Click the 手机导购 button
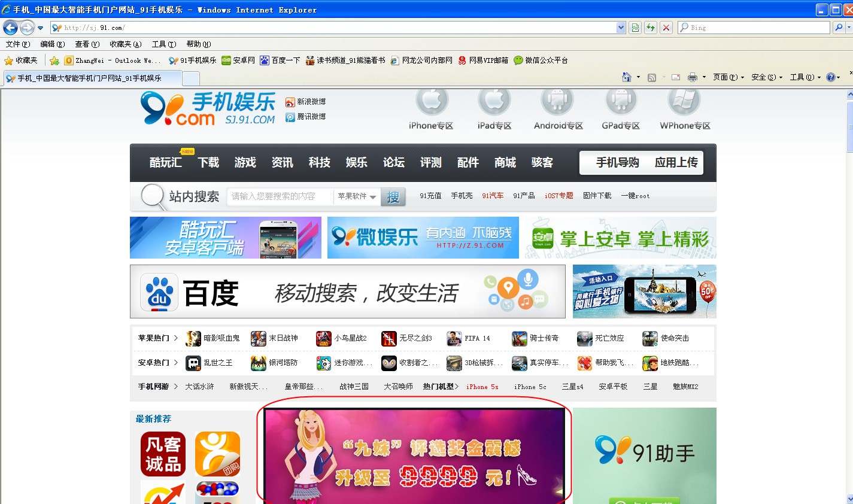This screenshot has height=504, width=853. point(618,162)
